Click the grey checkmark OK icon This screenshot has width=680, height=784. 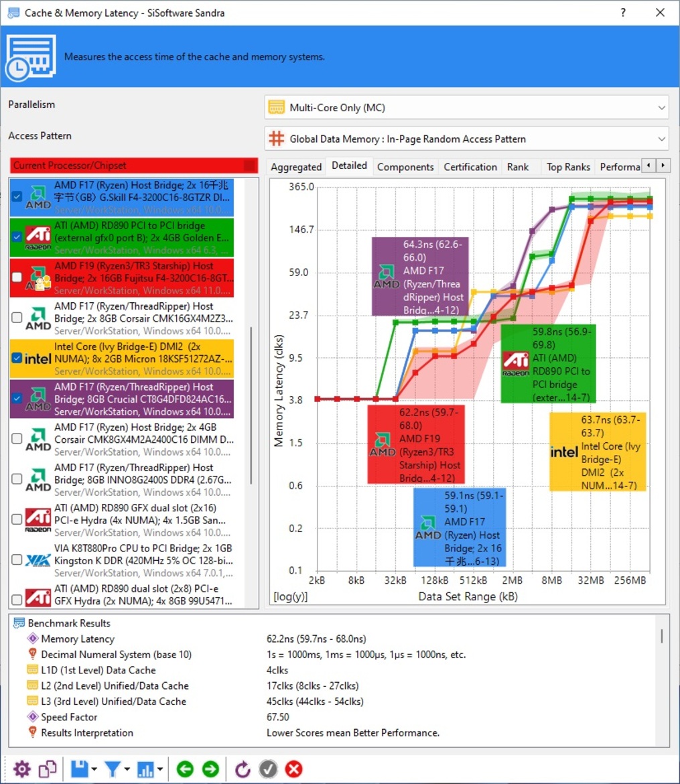268,769
